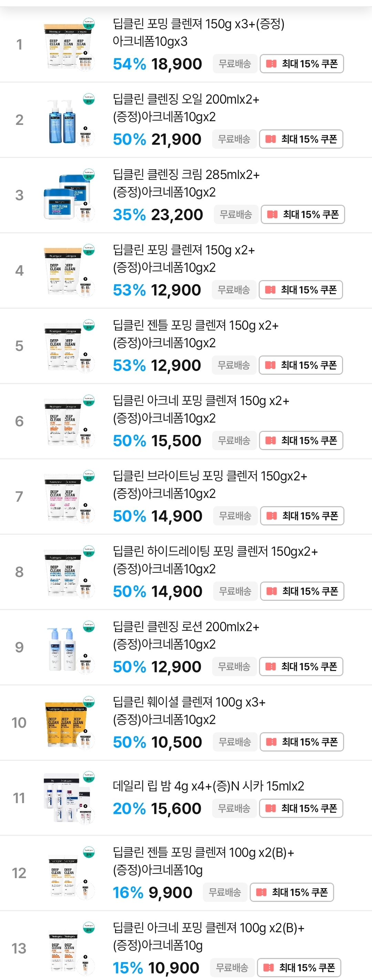Click coupon icon on the rank 13 item
This screenshot has width=372, height=980.
tap(268, 968)
